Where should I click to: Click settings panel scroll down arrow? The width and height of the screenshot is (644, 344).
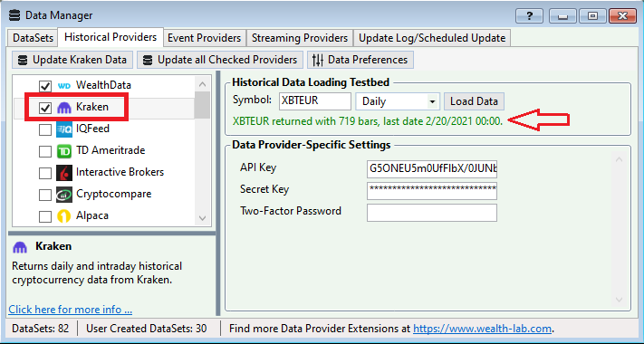coord(619,300)
